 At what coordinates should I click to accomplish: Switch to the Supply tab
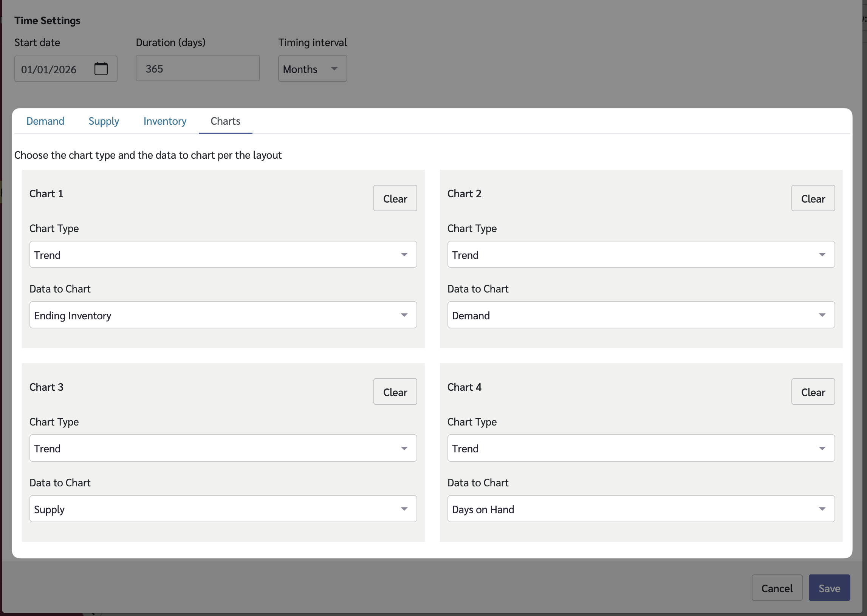[104, 121]
